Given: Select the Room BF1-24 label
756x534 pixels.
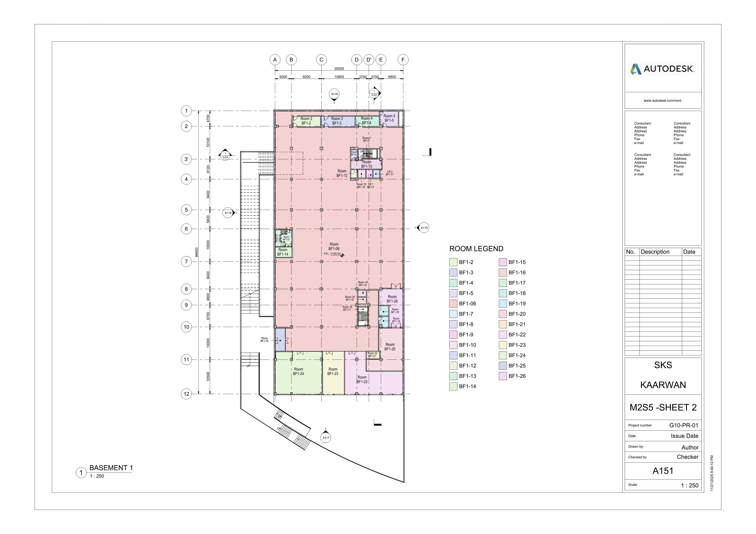Looking at the screenshot, I should (x=298, y=371).
